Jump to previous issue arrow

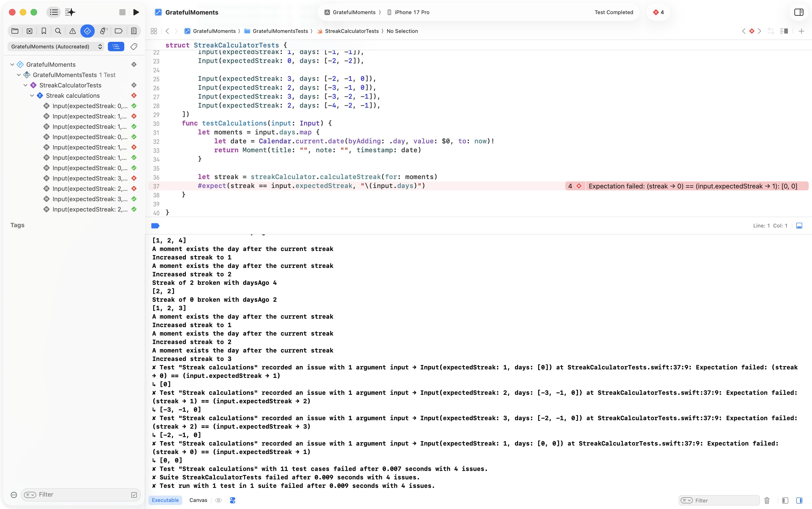(x=744, y=31)
